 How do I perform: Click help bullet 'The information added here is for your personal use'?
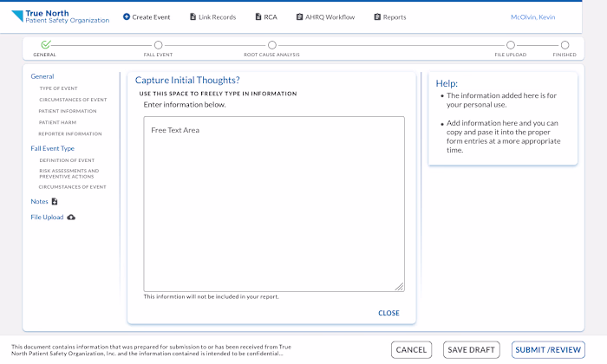coord(501,101)
